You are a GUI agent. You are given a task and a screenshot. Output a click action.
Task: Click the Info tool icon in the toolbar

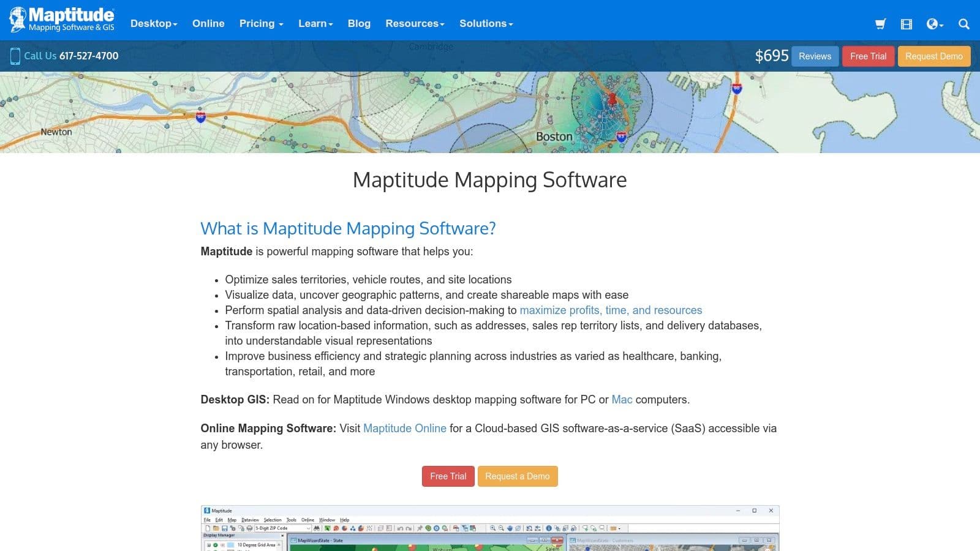[549, 528]
